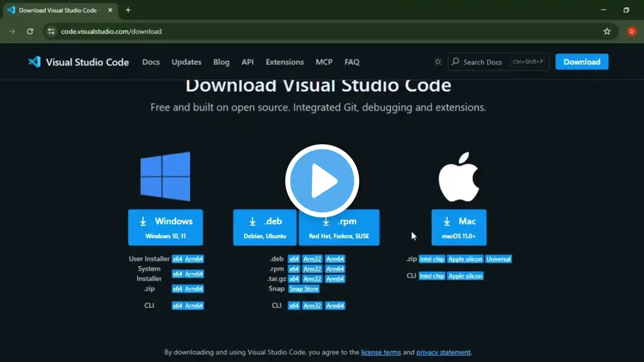This screenshot has width=644, height=362.
Task: Open the site information icon in address bar
Action: (51, 31)
